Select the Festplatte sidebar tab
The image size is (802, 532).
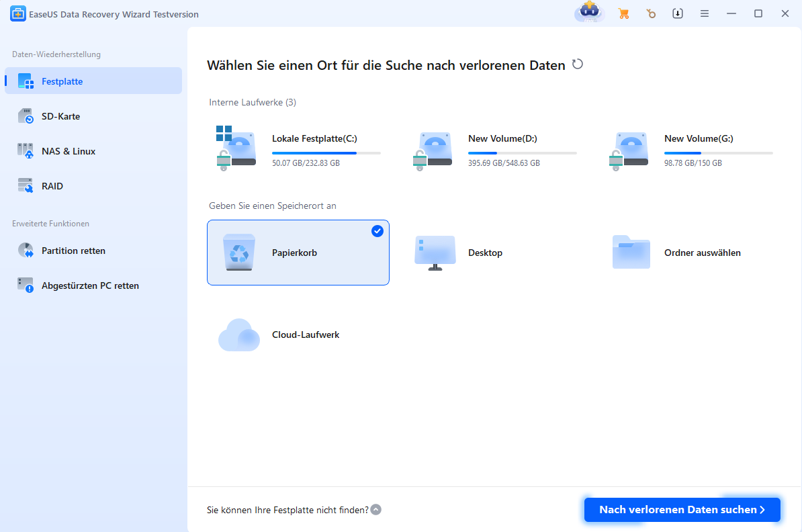93,81
